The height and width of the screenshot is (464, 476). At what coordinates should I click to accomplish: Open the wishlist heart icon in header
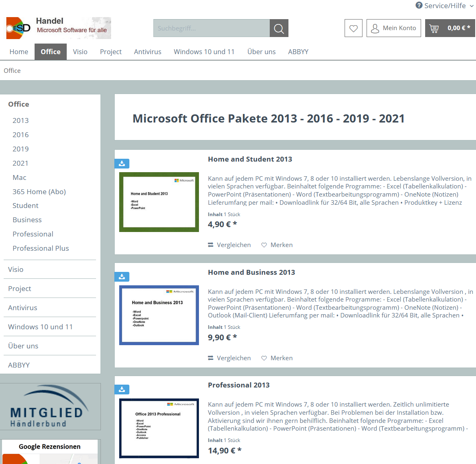point(354,28)
